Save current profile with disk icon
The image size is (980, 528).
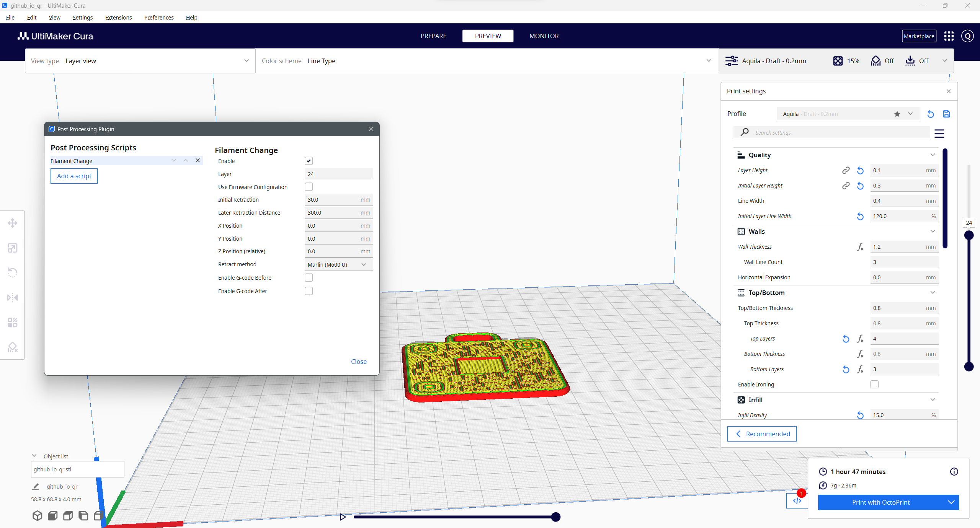946,114
